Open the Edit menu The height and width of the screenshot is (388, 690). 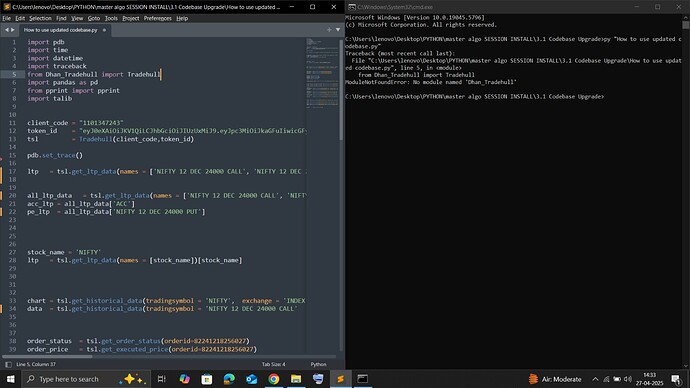[20, 18]
